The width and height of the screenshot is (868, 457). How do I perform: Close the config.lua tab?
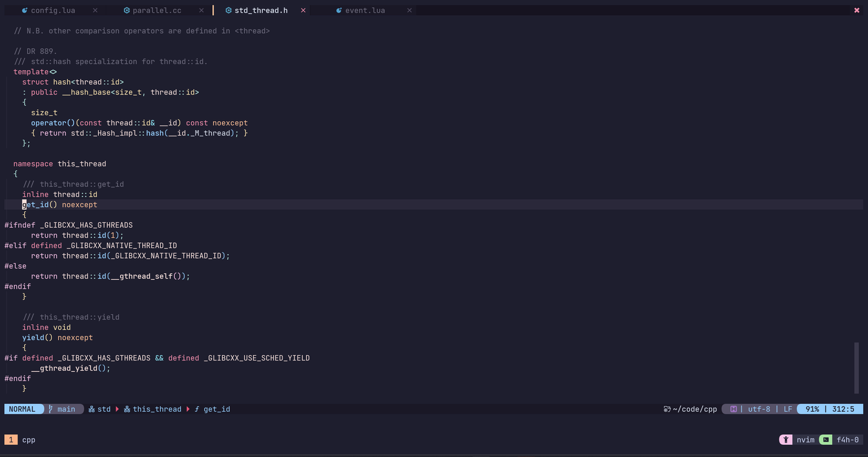95,11
